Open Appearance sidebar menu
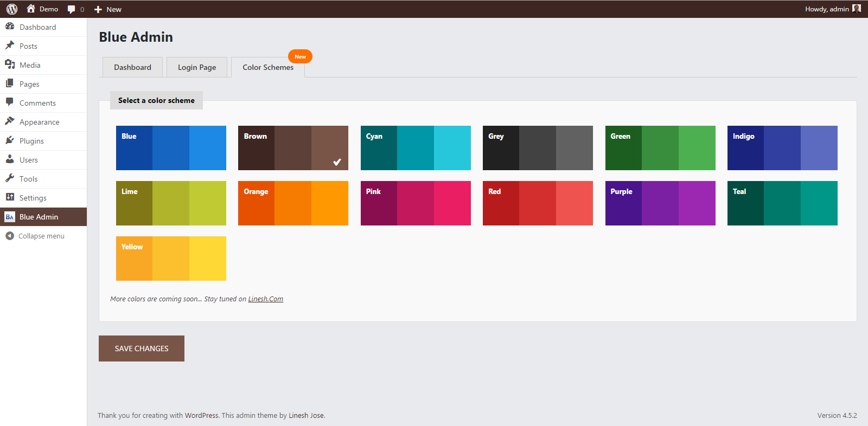The image size is (868, 426). pyautogui.click(x=39, y=122)
